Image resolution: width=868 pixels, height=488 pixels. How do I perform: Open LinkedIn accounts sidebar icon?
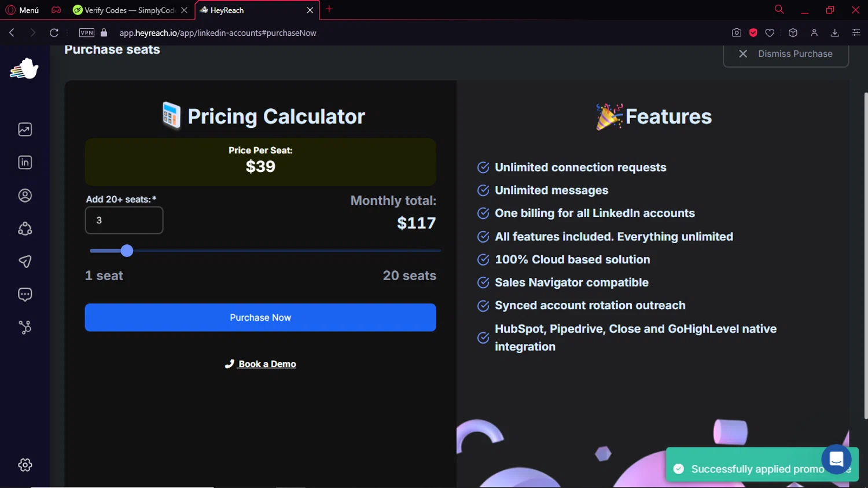[x=25, y=163]
